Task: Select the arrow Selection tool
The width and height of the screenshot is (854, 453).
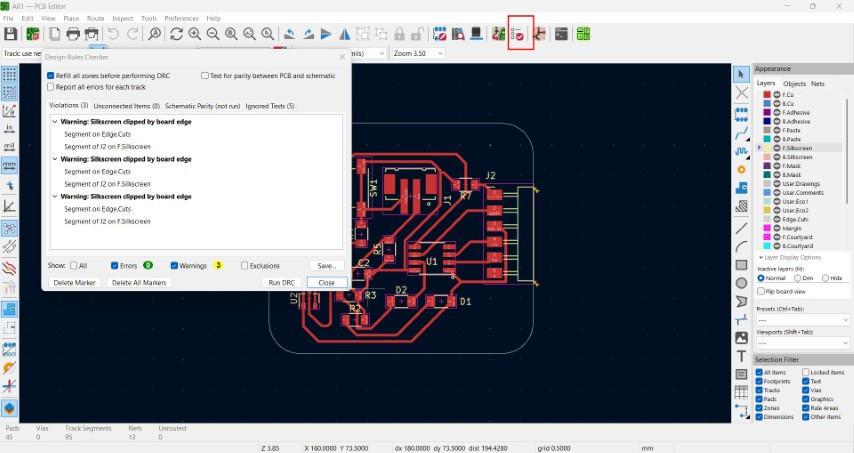Action: click(741, 74)
